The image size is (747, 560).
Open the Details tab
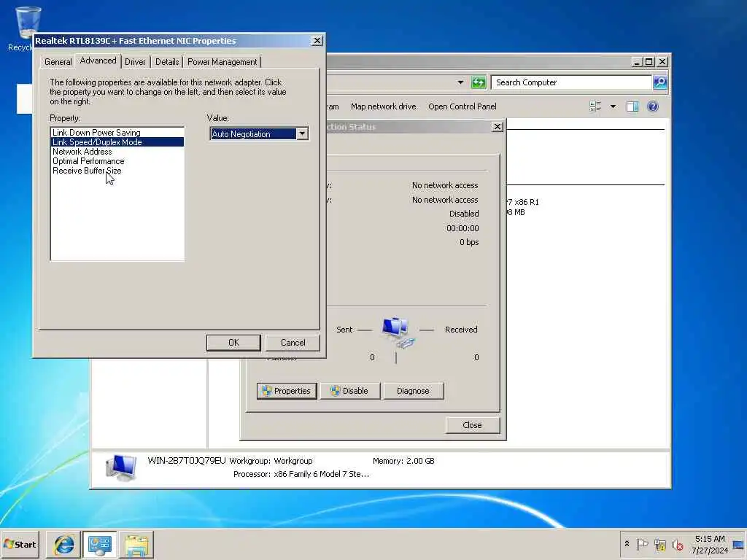tap(167, 62)
